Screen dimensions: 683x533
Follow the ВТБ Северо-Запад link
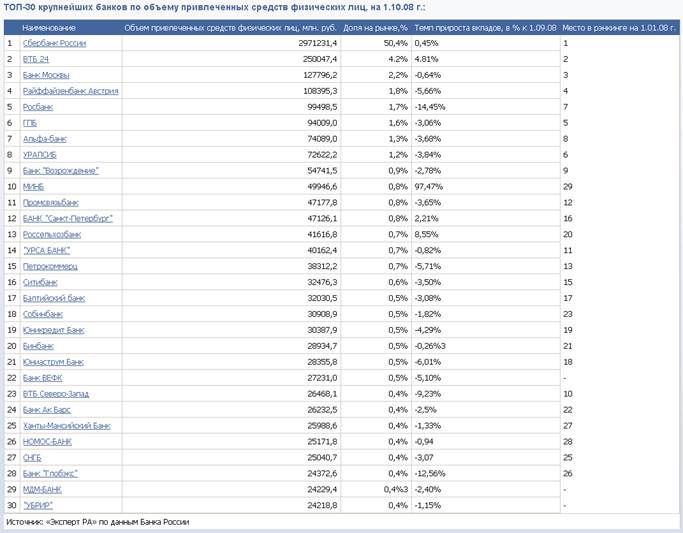tap(56, 394)
